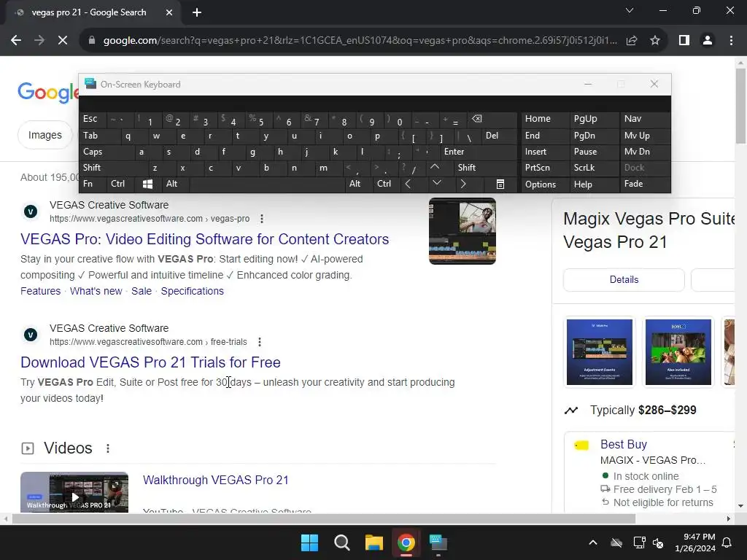Toggle the left Ctrl key on keyboard
Image resolution: width=747 pixels, height=560 pixels.
click(120, 184)
